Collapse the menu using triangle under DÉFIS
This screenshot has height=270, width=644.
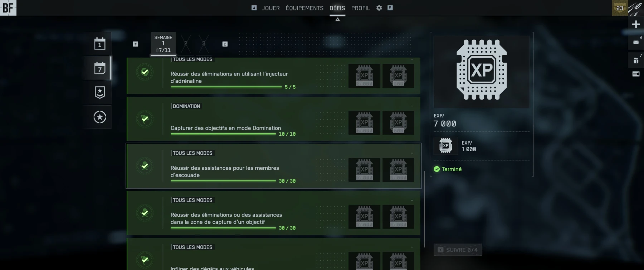pos(337,19)
